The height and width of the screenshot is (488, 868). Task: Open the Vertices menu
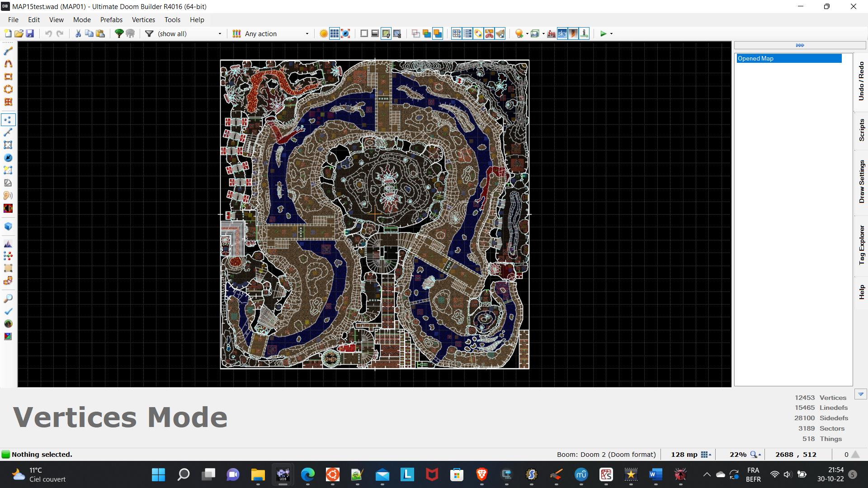tap(143, 20)
